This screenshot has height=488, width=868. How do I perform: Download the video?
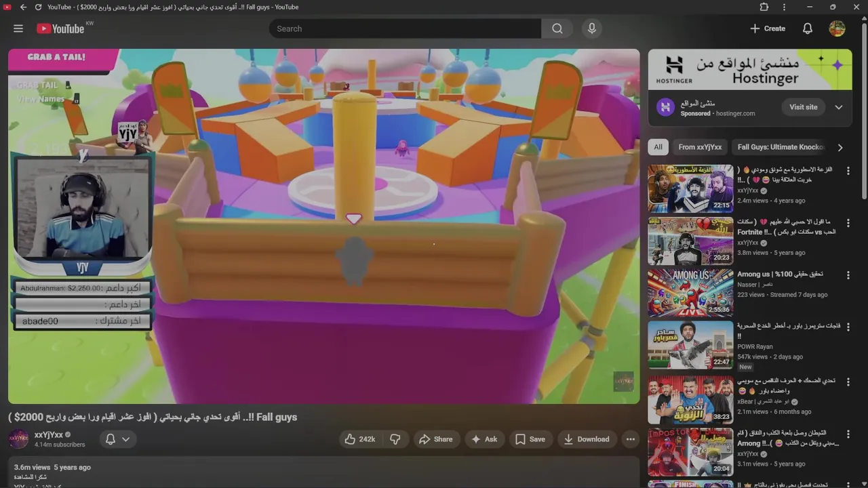pyautogui.click(x=587, y=439)
